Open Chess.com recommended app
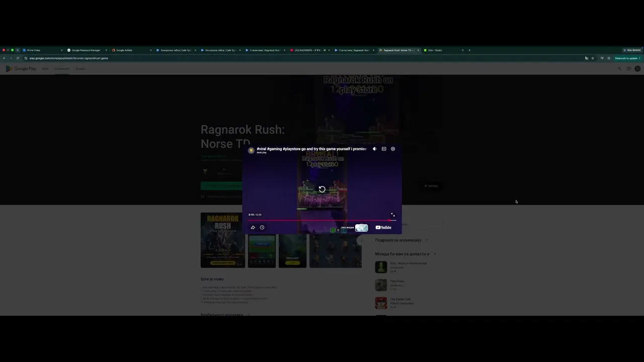644x362 pixels. click(x=401, y=267)
